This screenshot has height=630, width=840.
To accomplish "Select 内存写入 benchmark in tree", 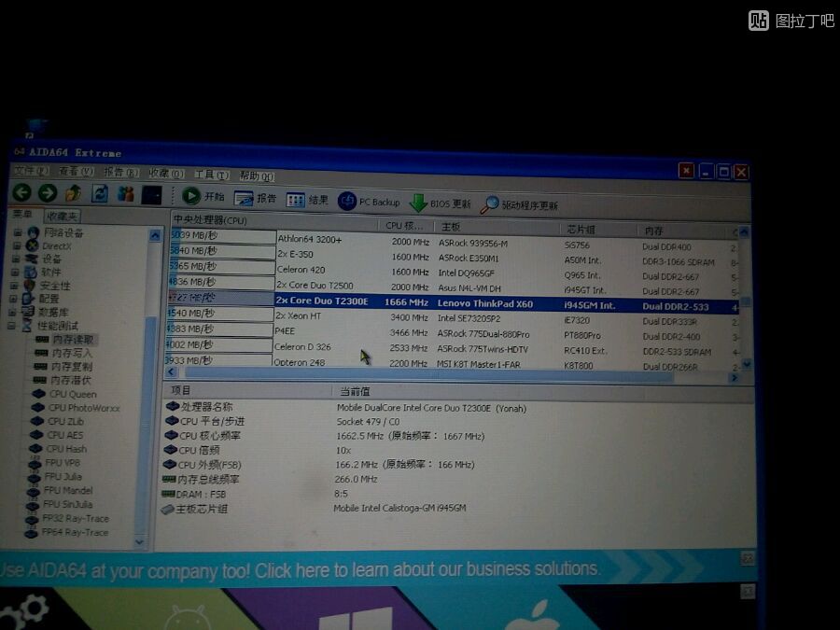I will point(72,353).
